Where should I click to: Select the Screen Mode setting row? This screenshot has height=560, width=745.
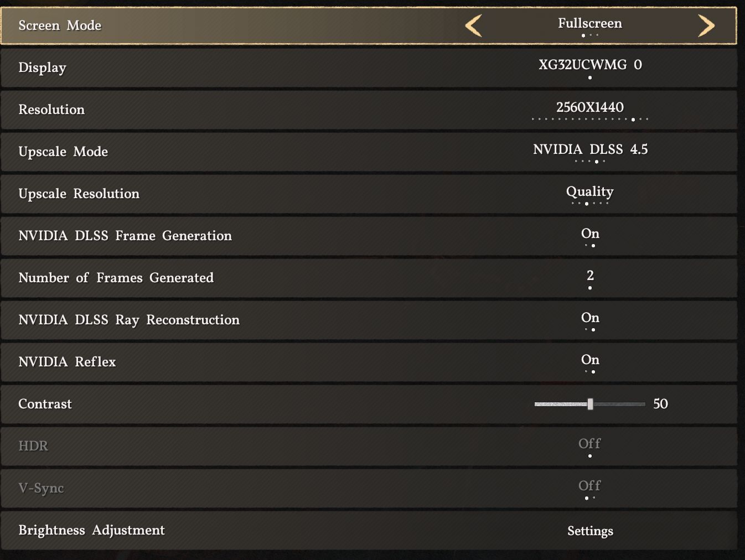tap(221, 25)
